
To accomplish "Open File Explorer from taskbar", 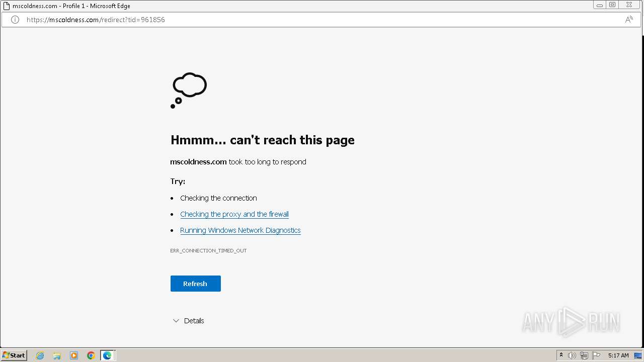I will (x=57, y=355).
